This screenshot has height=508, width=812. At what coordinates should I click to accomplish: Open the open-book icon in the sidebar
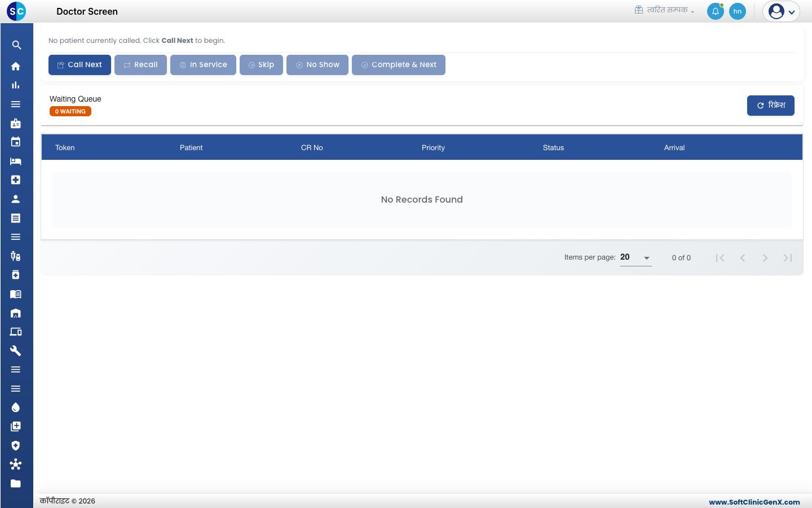point(16,294)
